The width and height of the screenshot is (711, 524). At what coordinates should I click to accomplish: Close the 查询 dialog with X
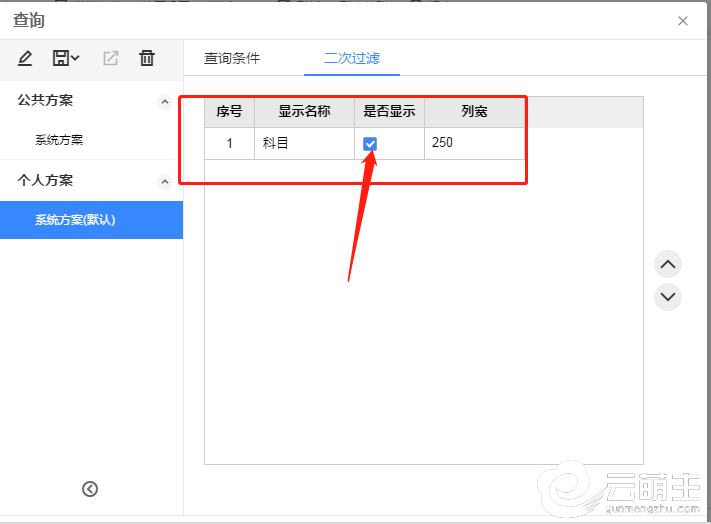click(x=683, y=21)
